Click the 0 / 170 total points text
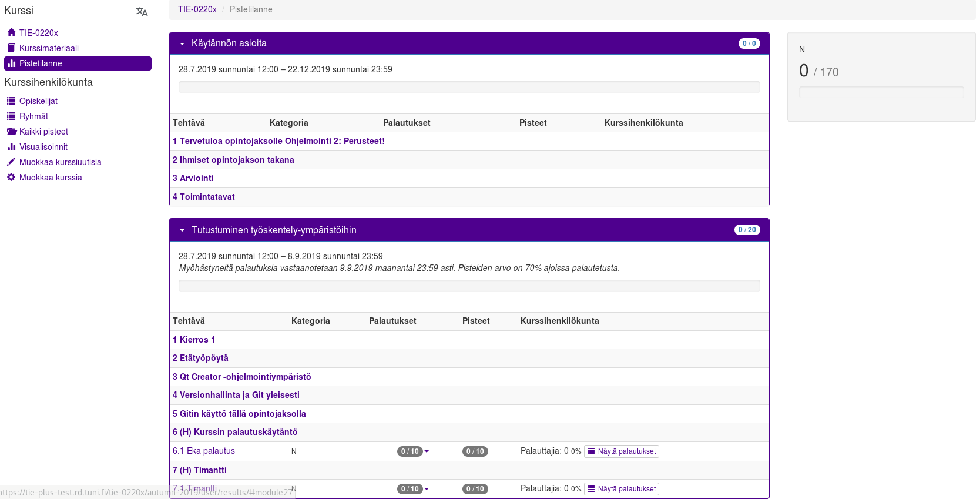The width and height of the screenshot is (980, 499). coord(819,71)
